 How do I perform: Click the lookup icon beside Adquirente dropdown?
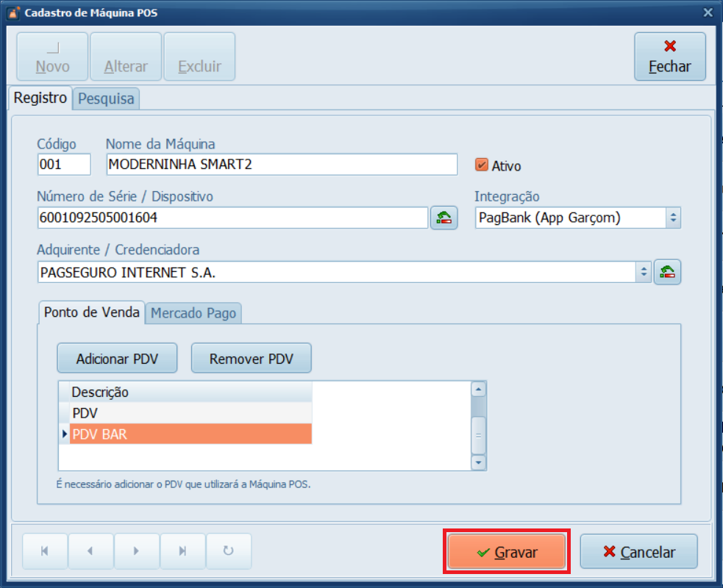tap(667, 272)
